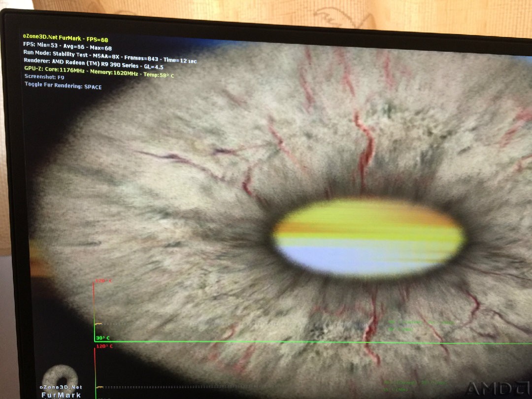Select the 'FPS: Min=53 - Avg=66 - Max=68' line
532x399 pixels.
coord(67,46)
